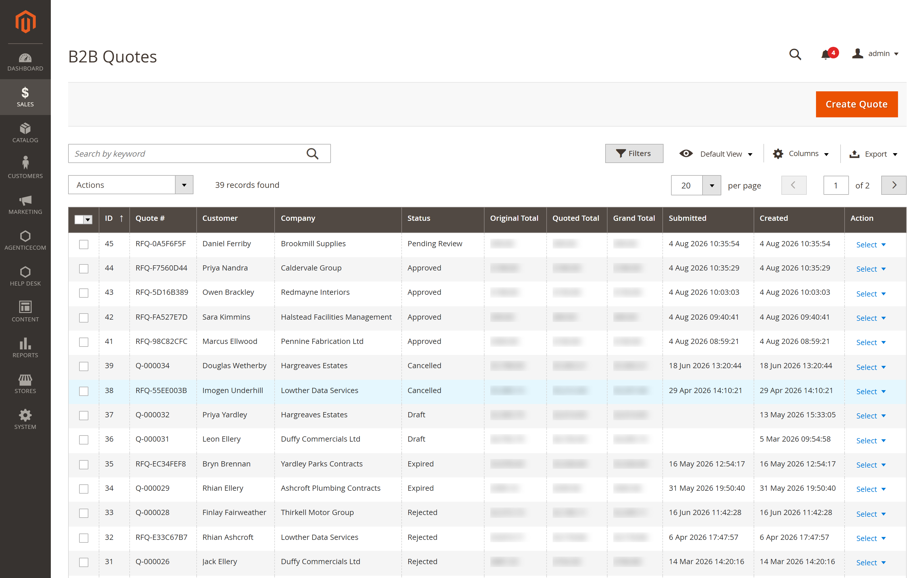Open the Marketing megaphone menu
The width and height of the screenshot is (924, 578).
click(25, 205)
